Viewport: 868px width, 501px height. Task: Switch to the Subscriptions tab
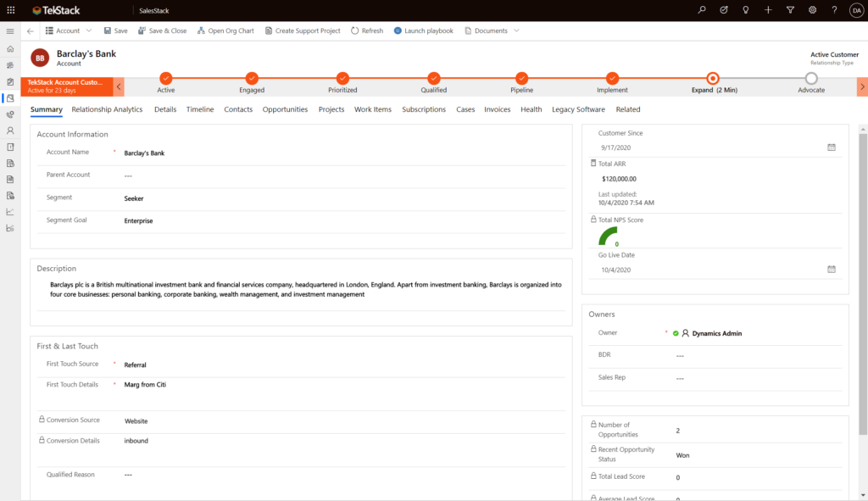[x=424, y=109]
